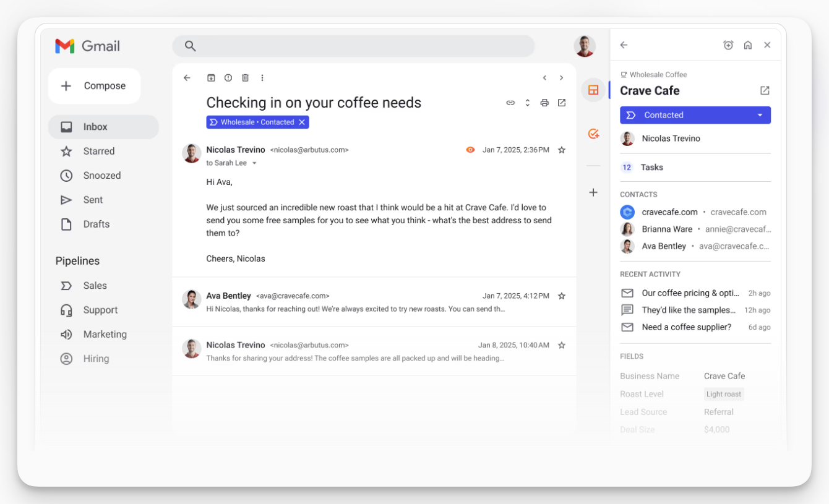Open the snooze alarm icon in sidebar
This screenshot has height=504, width=829.
[728, 45]
